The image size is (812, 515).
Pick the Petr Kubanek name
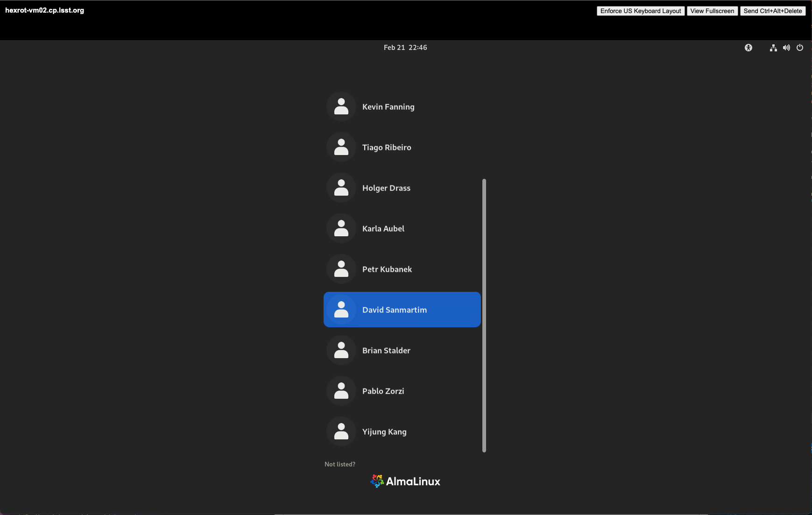click(x=387, y=269)
